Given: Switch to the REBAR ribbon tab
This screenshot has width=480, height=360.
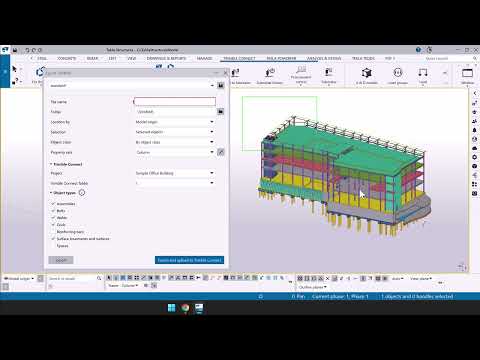Looking at the screenshot, I should (92, 58).
